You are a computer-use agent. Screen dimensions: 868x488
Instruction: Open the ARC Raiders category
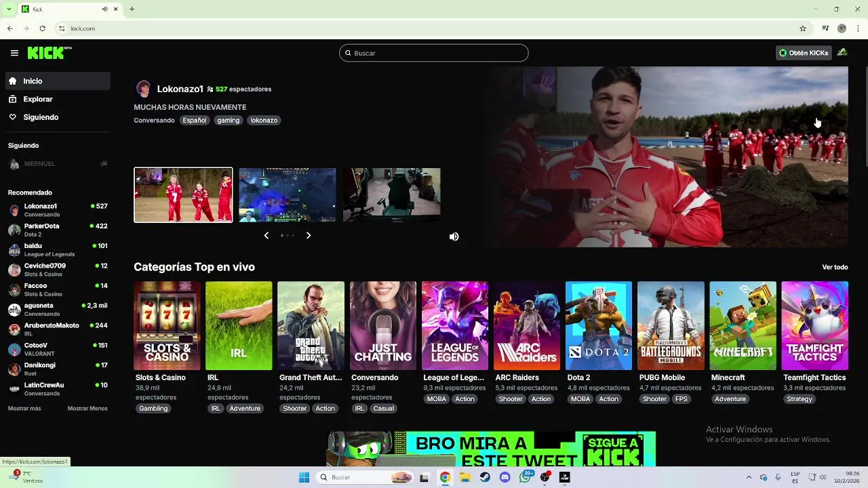coord(527,326)
